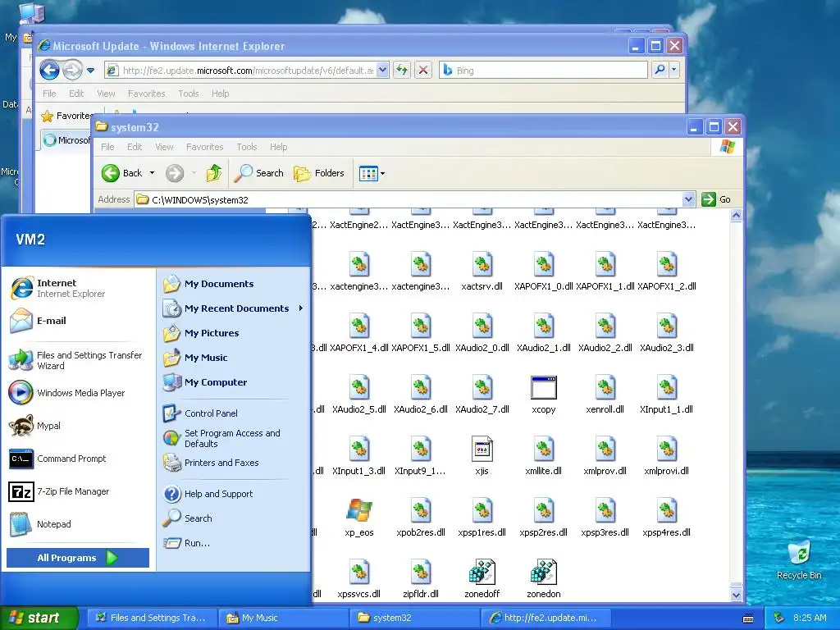
Task: Toggle the Folders pane button
Action: (319, 173)
